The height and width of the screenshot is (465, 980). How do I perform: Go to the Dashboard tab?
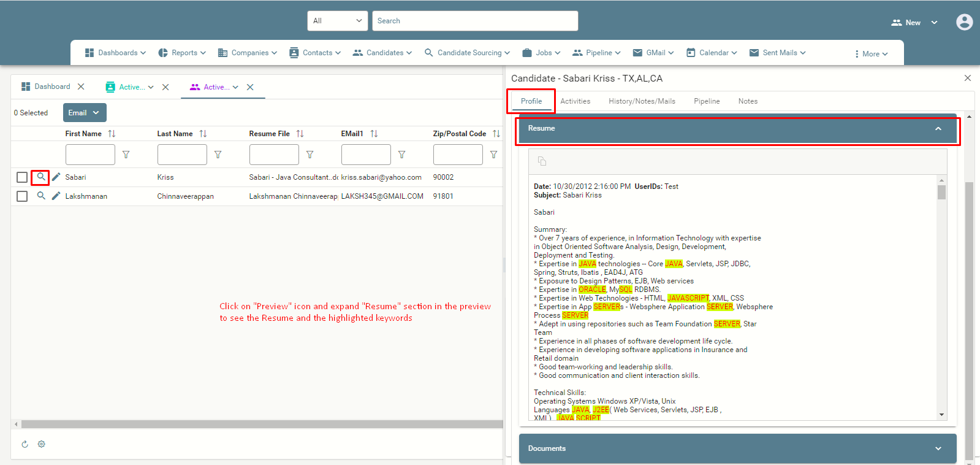46,86
